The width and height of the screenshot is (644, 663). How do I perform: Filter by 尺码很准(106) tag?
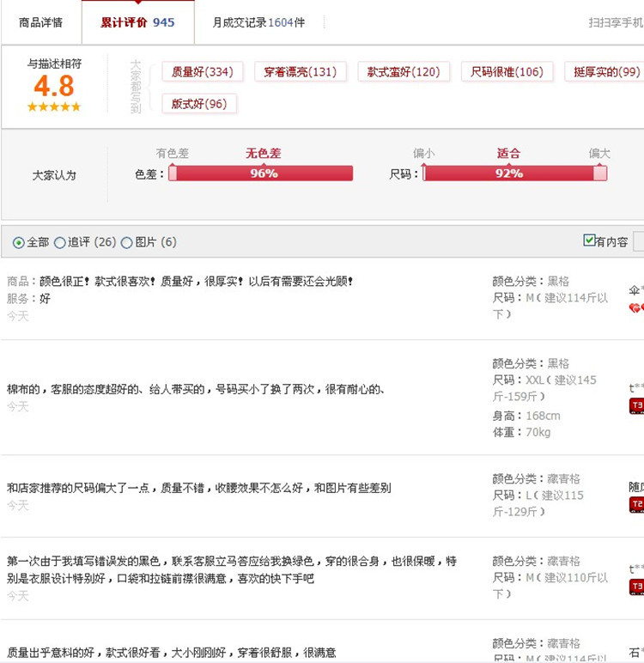(507, 72)
